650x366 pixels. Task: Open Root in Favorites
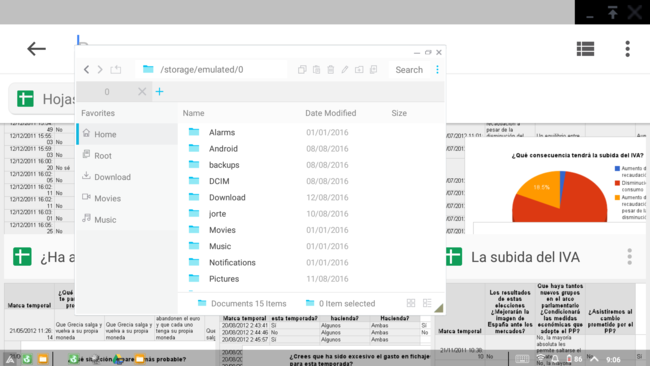coord(127,155)
